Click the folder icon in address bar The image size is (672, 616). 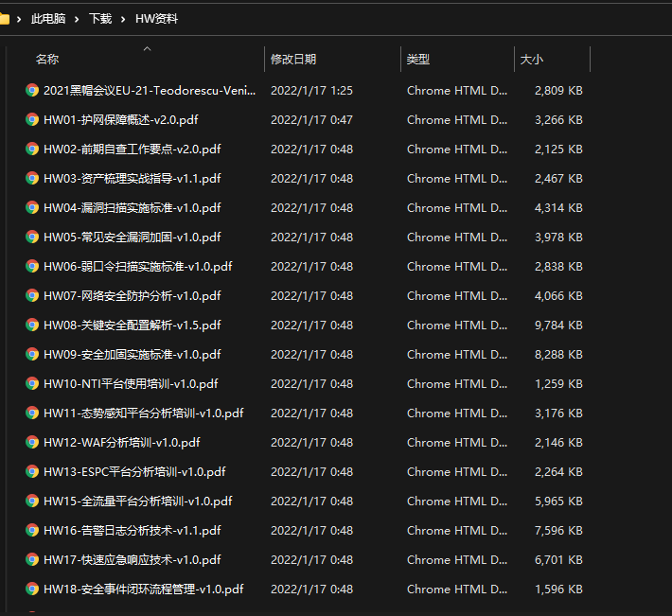pos(4,19)
